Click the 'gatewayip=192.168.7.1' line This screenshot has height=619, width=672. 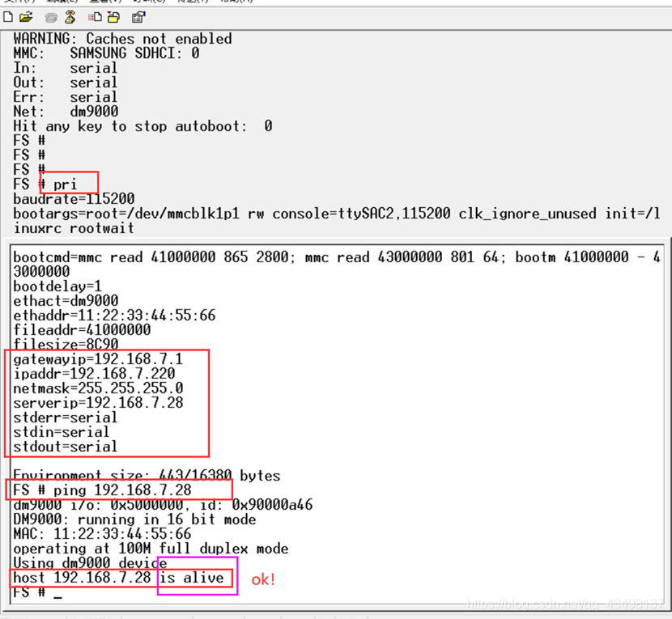(98, 359)
